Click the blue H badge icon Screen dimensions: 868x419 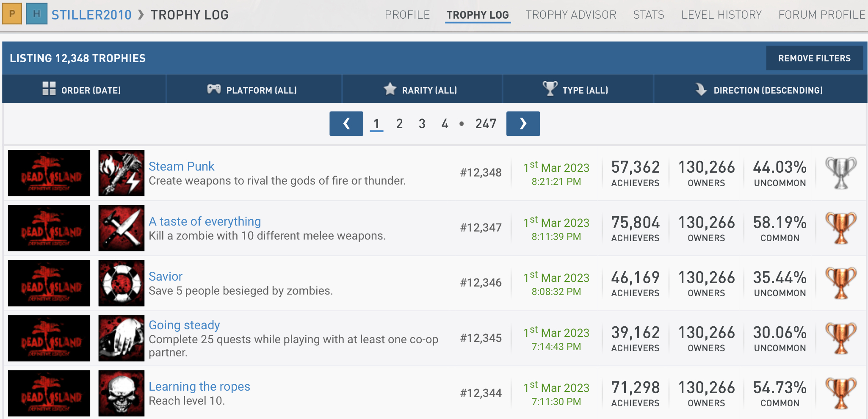pos(36,14)
